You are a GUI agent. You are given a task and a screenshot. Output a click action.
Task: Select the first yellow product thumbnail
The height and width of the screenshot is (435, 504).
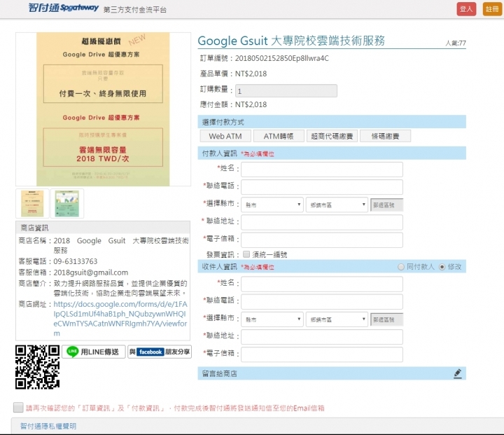[x=32, y=203]
